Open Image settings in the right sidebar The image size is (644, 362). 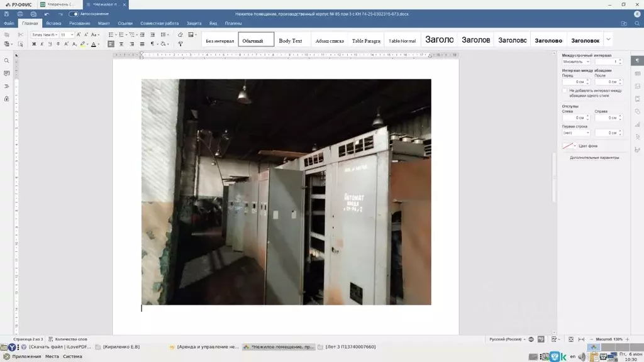638,86
